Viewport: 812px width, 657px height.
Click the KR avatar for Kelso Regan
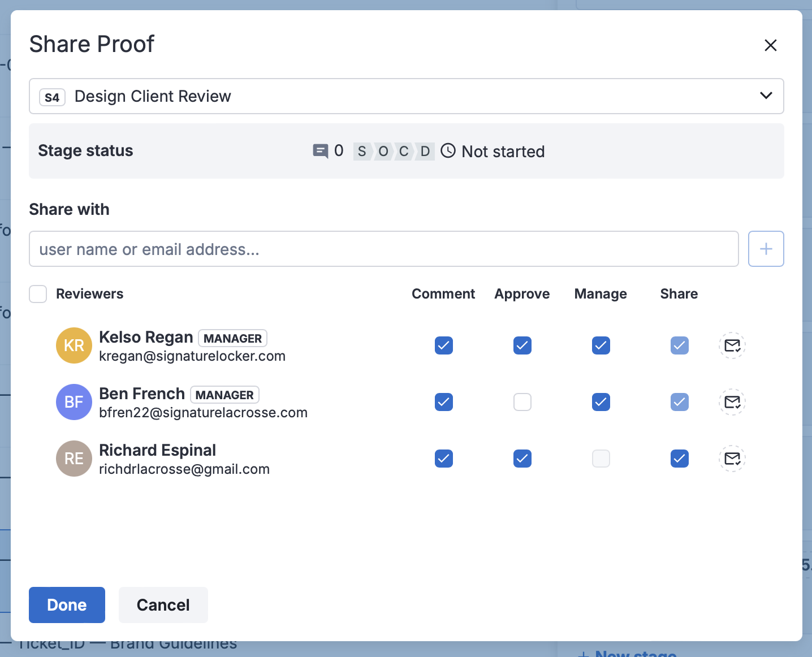tap(74, 345)
